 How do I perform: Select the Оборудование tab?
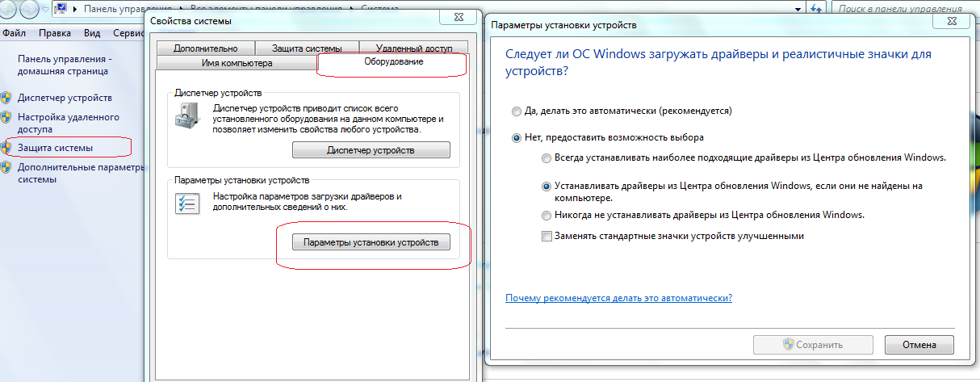(393, 62)
